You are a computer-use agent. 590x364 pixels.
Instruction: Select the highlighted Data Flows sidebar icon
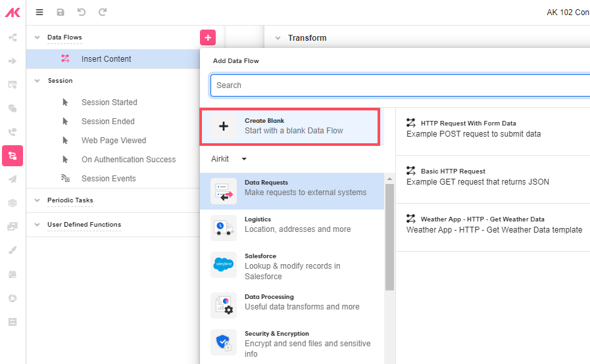(12, 156)
